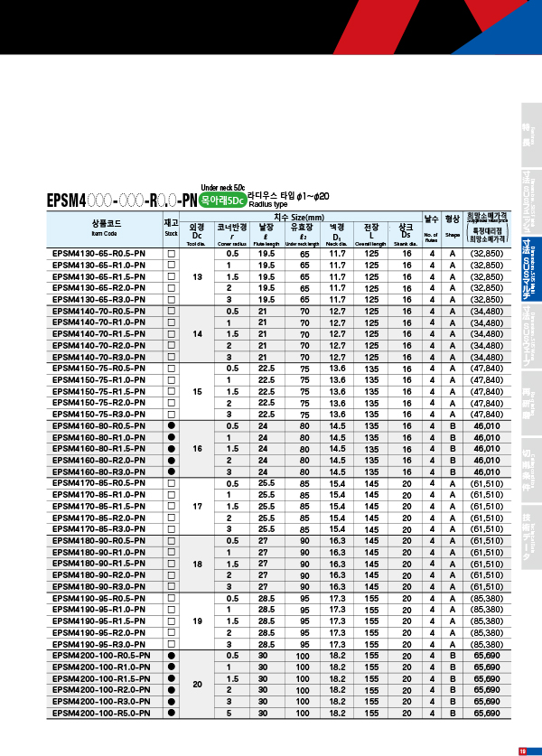Screen dimensions: 542x756
Task: Click in-stock dot for EPSM4160-80-R2.0-PN
Action: [x=172, y=461]
